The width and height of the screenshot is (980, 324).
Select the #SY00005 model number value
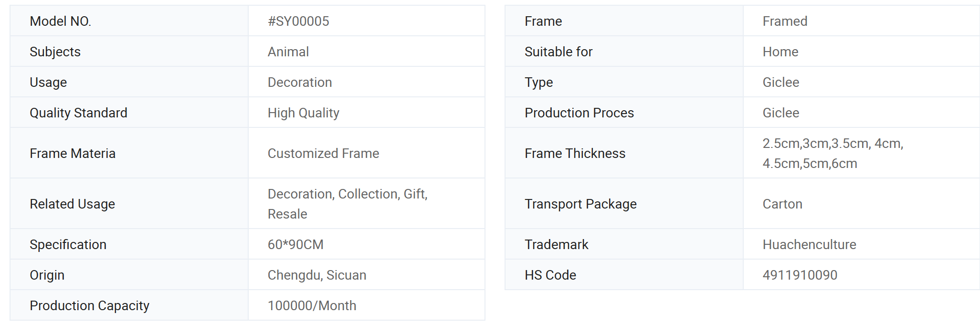point(298,21)
